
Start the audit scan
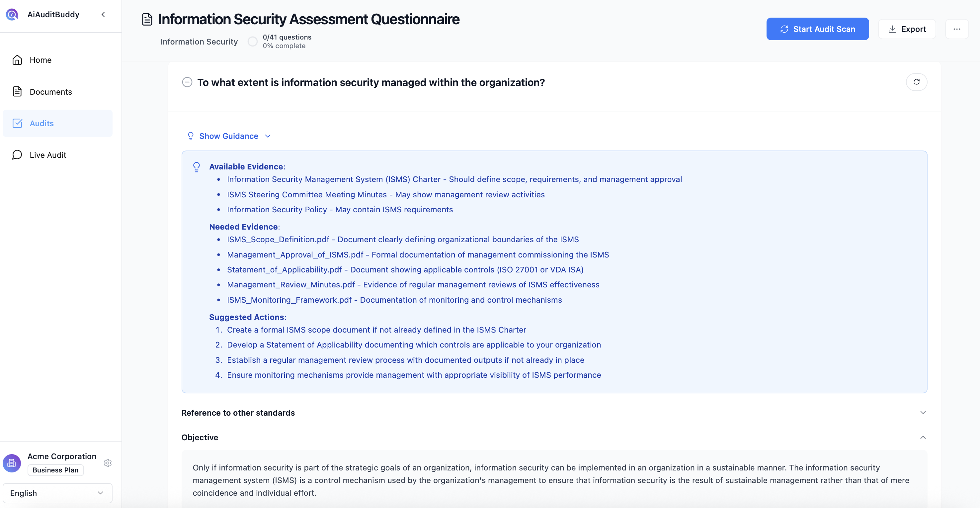tap(817, 29)
